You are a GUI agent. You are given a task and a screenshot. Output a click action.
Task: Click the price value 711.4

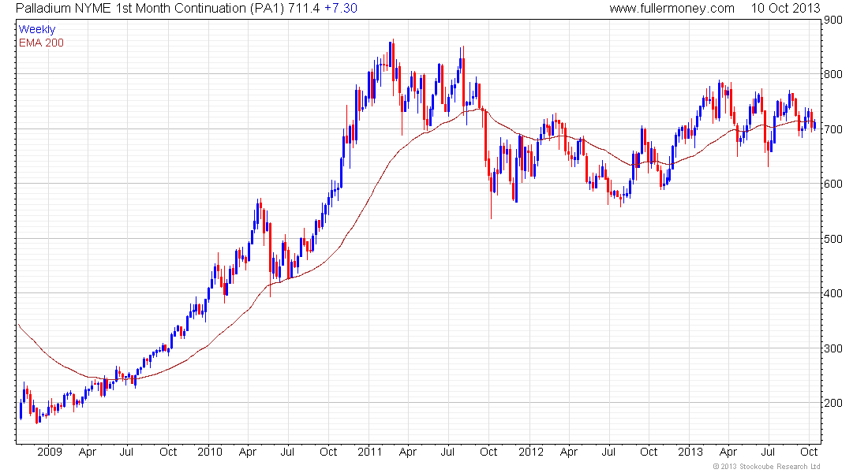coord(304,9)
